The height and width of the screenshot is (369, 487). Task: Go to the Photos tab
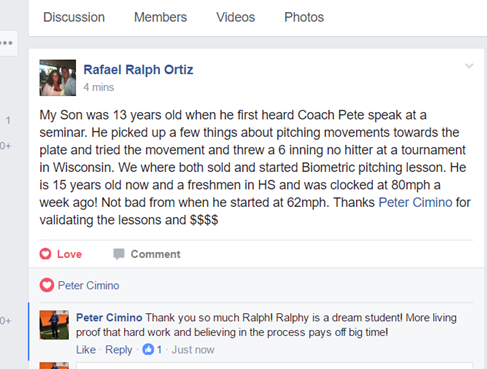coord(304,17)
